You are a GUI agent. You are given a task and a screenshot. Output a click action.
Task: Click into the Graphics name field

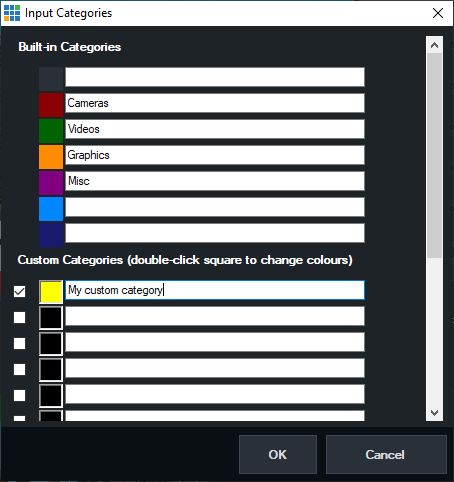pos(215,155)
